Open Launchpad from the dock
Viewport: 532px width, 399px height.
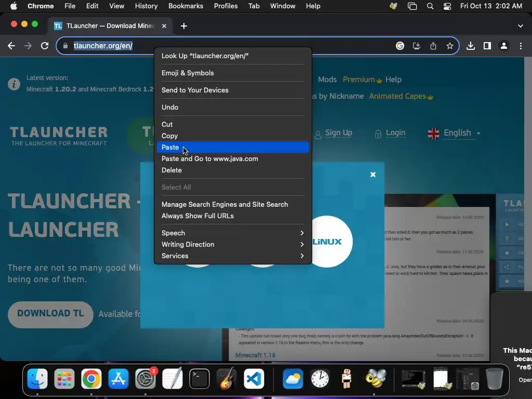64,378
